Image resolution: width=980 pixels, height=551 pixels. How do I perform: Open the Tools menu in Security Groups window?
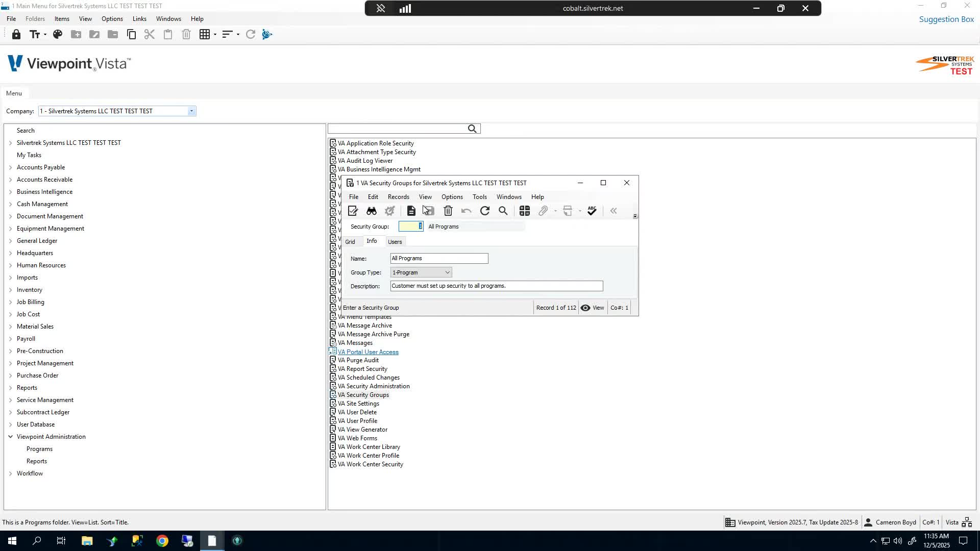click(x=479, y=197)
